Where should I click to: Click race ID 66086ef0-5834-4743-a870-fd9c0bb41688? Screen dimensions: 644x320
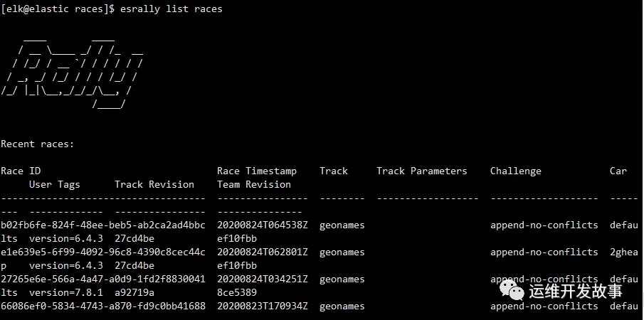[103, 306]
